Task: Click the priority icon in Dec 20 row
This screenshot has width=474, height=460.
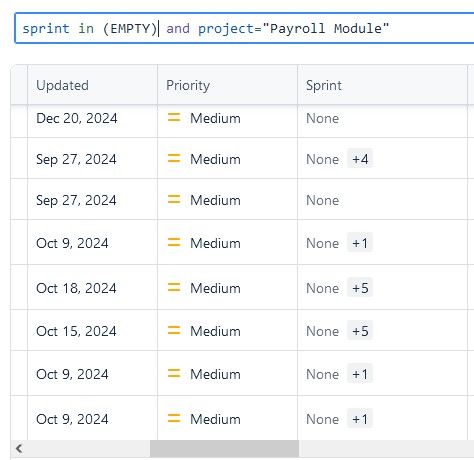Action: [174, 117]
